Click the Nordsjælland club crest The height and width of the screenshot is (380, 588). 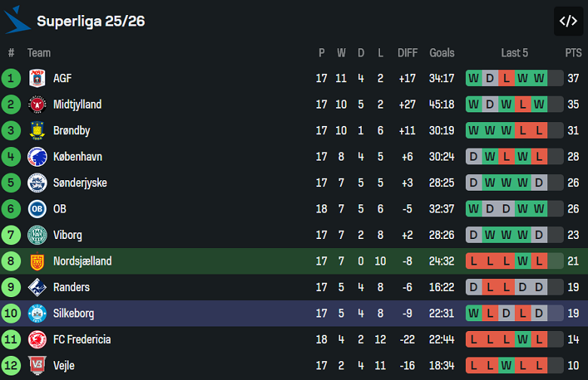(x=37, y=262)
